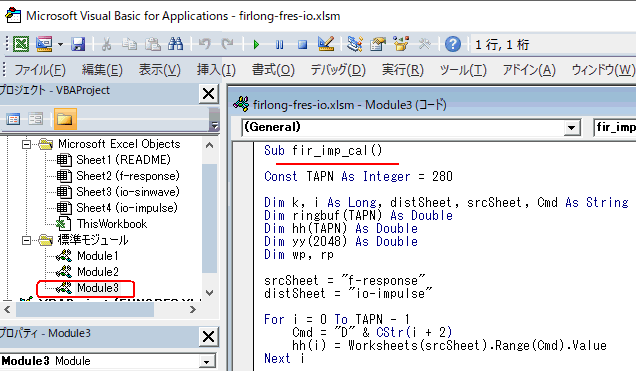Open Find with the binoculars icon

[x=176, y=44]
